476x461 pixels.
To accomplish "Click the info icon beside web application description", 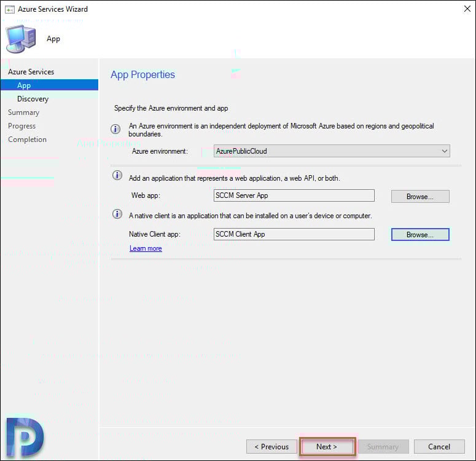I will tap(117, 175).
